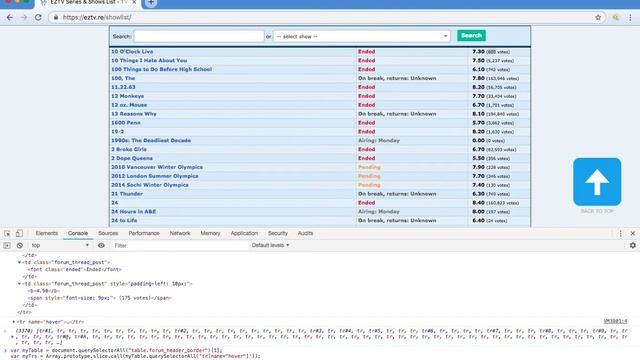Click the show Search text field
This screenshot has height=360, width=640.
pyautogui.click(x=199, y=36)
